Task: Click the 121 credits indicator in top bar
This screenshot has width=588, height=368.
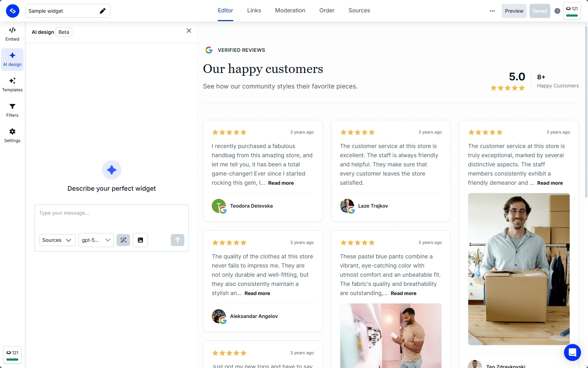Action: (x=572, y=11)
